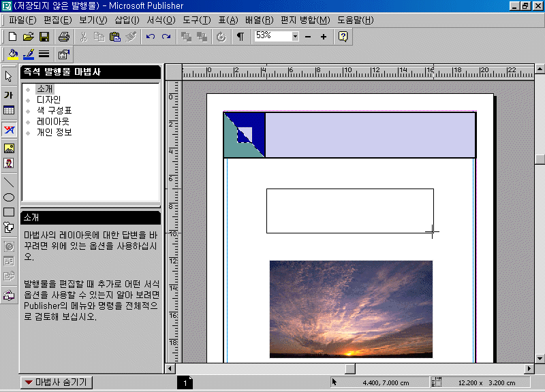Activate the Format Painter brush icon
The width and height of the screenshot is (545, 392).
click(131, 37)
